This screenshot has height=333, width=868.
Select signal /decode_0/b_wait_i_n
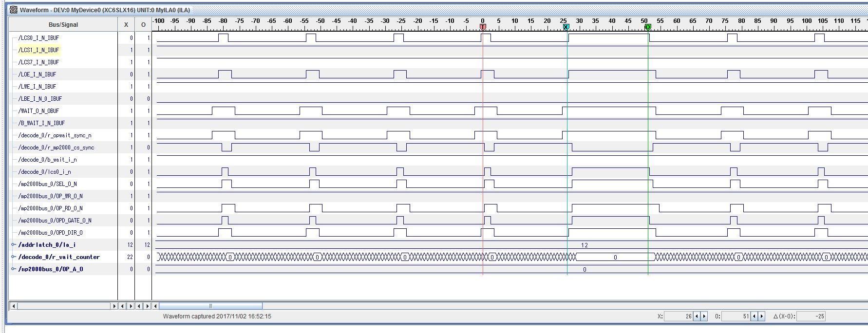tap(47, 159)
